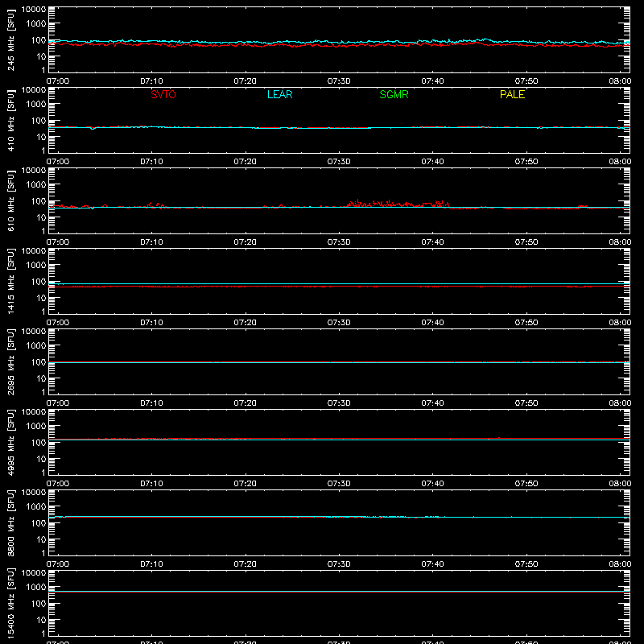Click the yellow PALE station label
This screenshot has height=644, width=644.
[x=512, y=94]
